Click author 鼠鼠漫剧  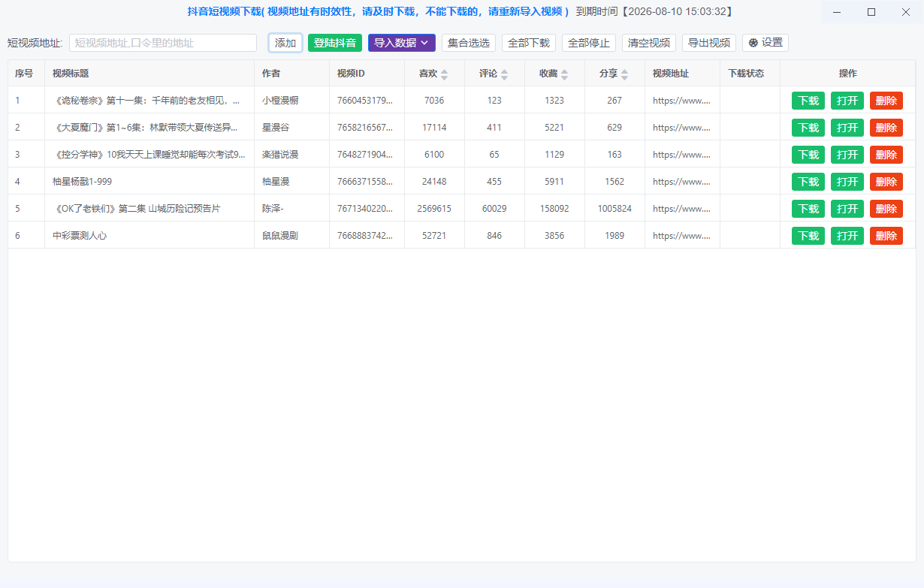280,236
